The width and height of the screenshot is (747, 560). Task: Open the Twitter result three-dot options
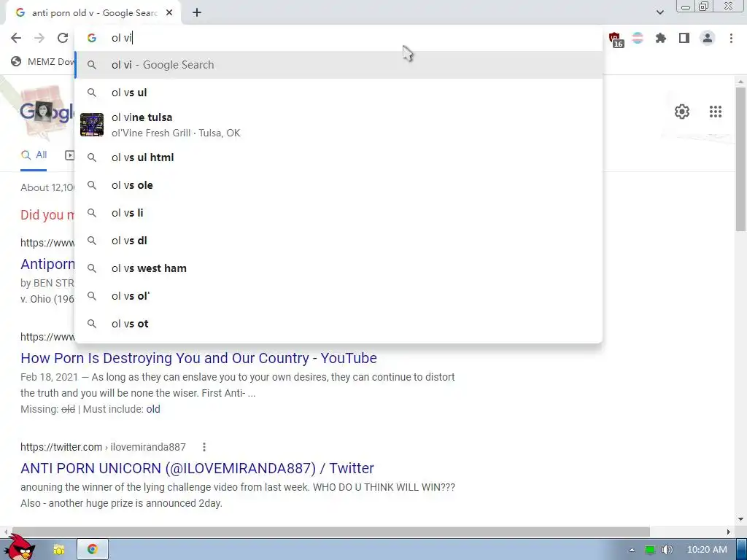coord(204,447)
